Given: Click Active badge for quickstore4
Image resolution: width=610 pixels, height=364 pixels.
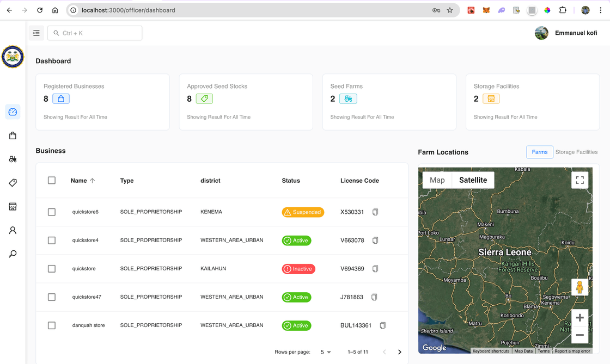Looking at the screenshot, I should coord(296,240).
